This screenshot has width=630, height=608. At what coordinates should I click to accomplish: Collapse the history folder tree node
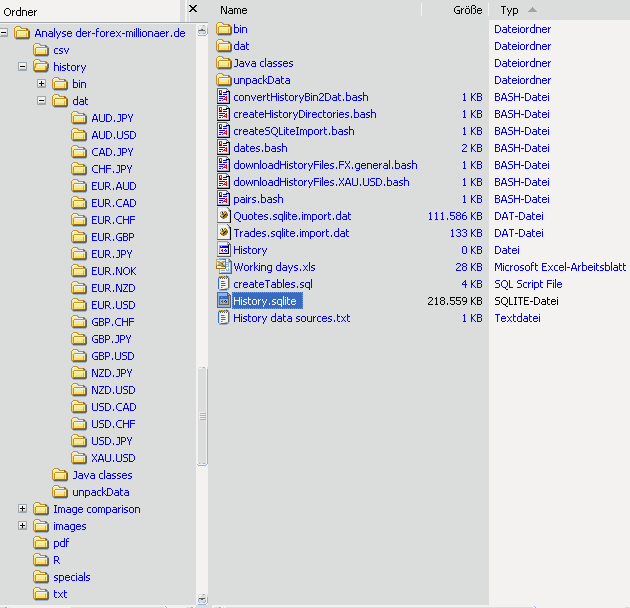click(22, 67)
